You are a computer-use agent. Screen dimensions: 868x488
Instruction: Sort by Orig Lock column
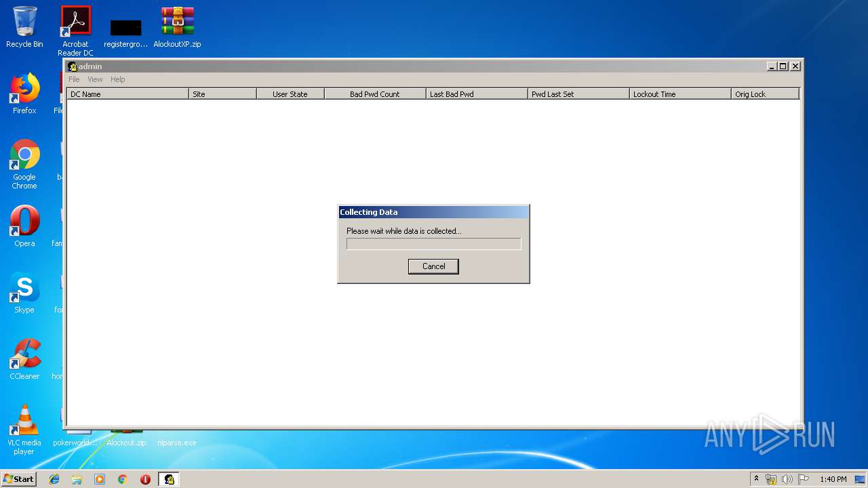point(766,94)
